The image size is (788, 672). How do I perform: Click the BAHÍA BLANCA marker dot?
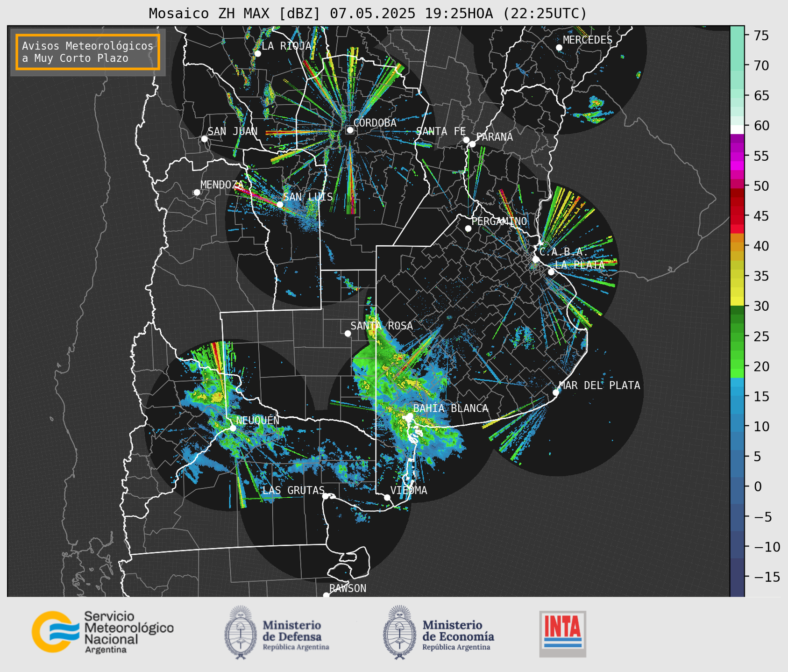[x=410, y=416]
